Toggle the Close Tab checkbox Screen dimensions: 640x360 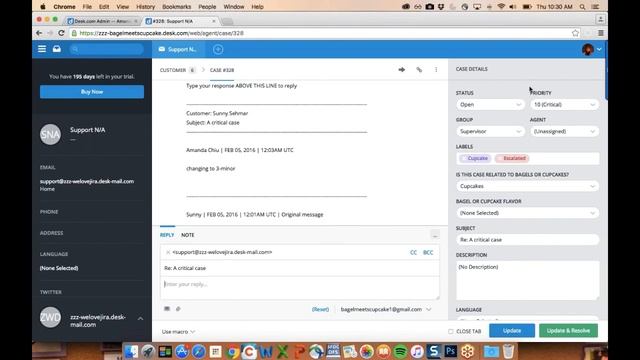(451, 331)
